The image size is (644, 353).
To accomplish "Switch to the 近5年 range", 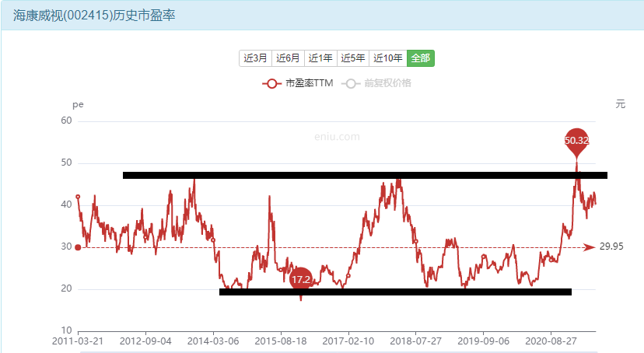I will pos(353,58).
